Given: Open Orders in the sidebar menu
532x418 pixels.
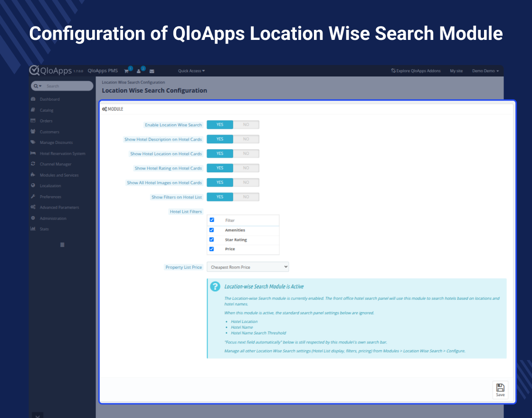Looking at the screenshot, I should (46, 121).
